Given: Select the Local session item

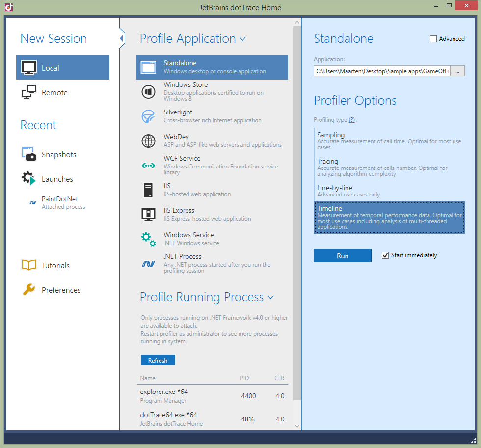Looking at the screenshot, I should coord(63,67).
